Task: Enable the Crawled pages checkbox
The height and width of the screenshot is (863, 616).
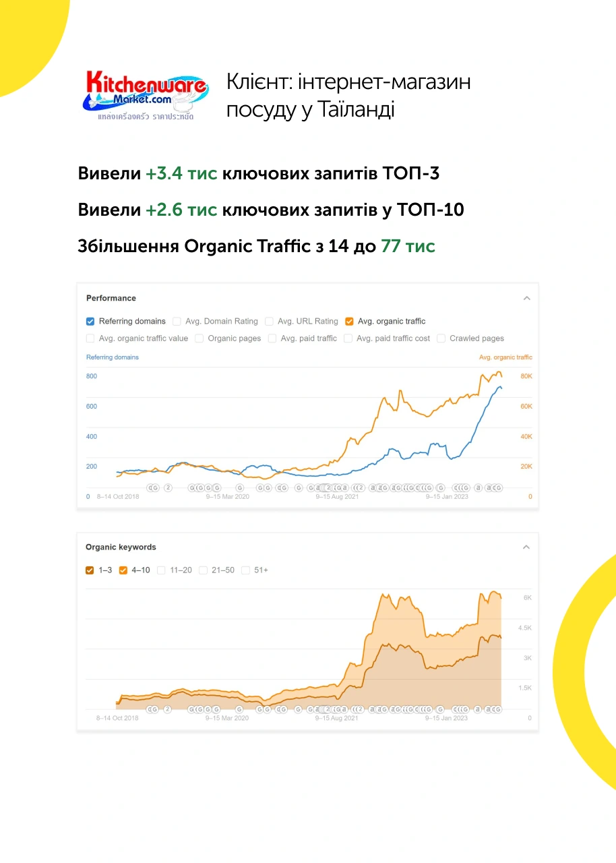Action: tap(441, 338)
